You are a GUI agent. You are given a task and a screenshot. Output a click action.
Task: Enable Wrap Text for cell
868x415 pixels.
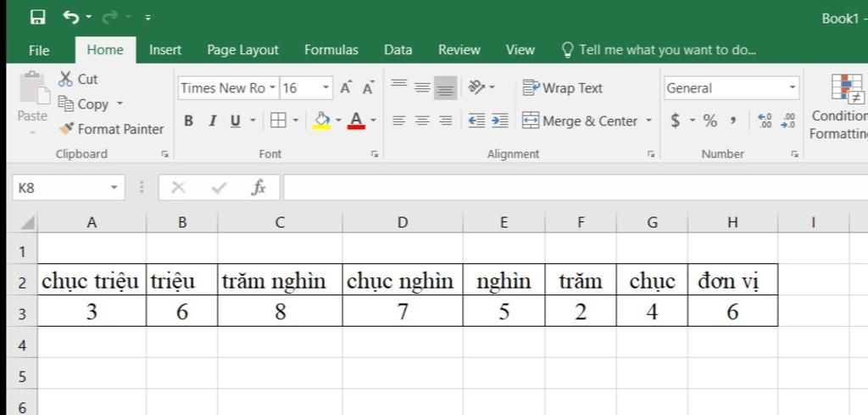pos(563,88)
